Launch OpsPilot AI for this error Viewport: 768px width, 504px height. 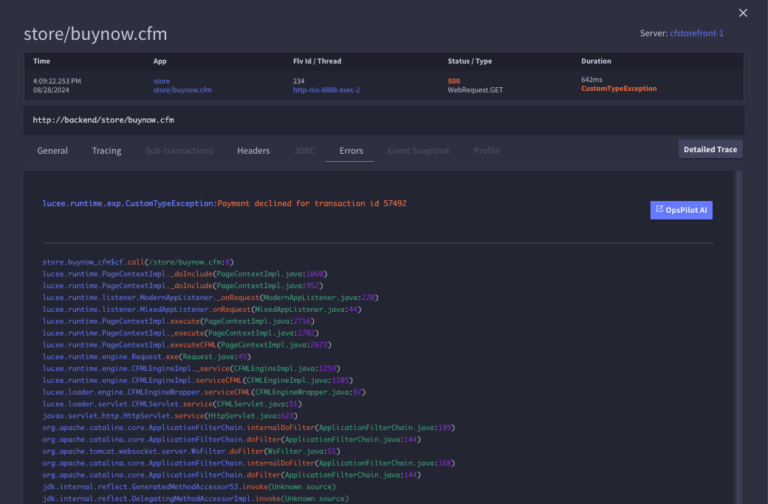(x=681, y=210)
